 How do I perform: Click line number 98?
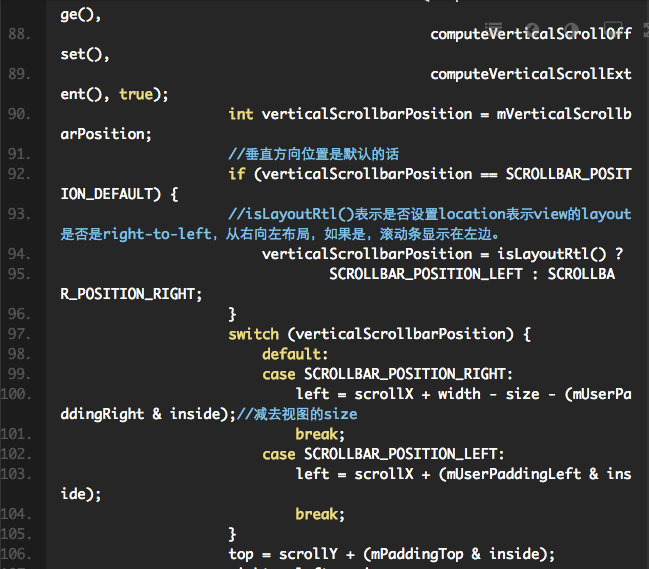[19, 354]
